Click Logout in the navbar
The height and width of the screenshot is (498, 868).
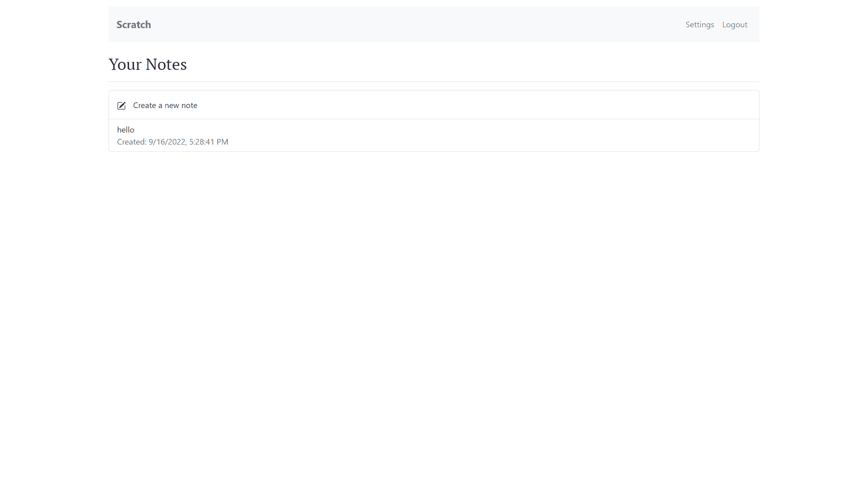[735, 24]
